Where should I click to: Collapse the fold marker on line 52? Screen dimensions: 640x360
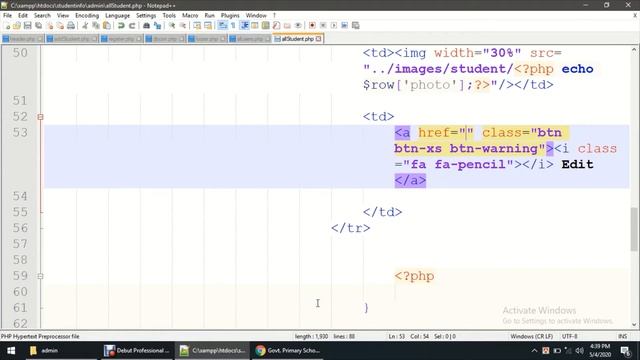coord(40,117)
